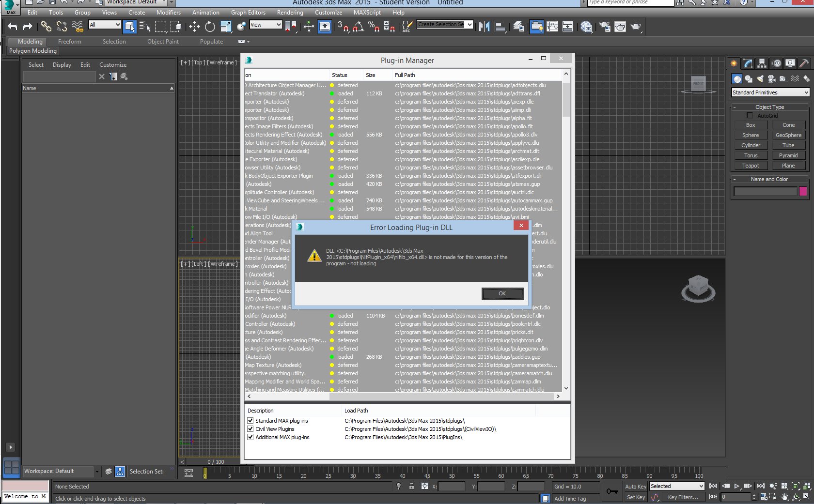Click the Set Key button
Screen dimensions: 814x504
pos(636,497)
